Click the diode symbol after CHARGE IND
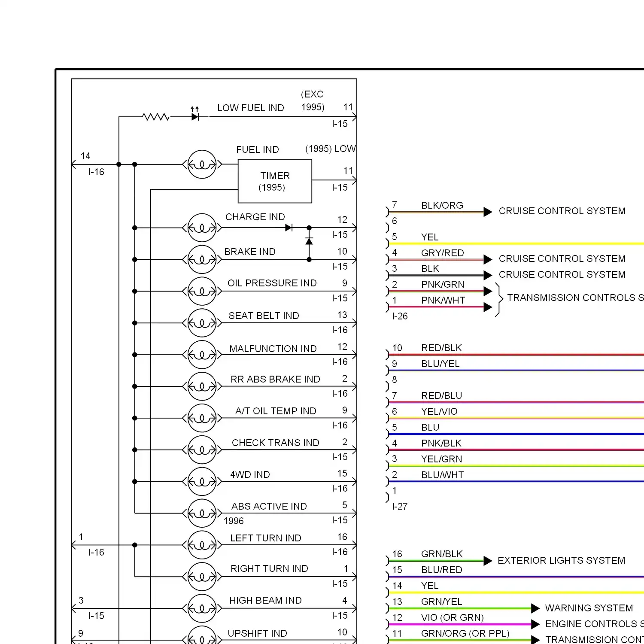This screenshot has height=644, width=644. [289, 228]
